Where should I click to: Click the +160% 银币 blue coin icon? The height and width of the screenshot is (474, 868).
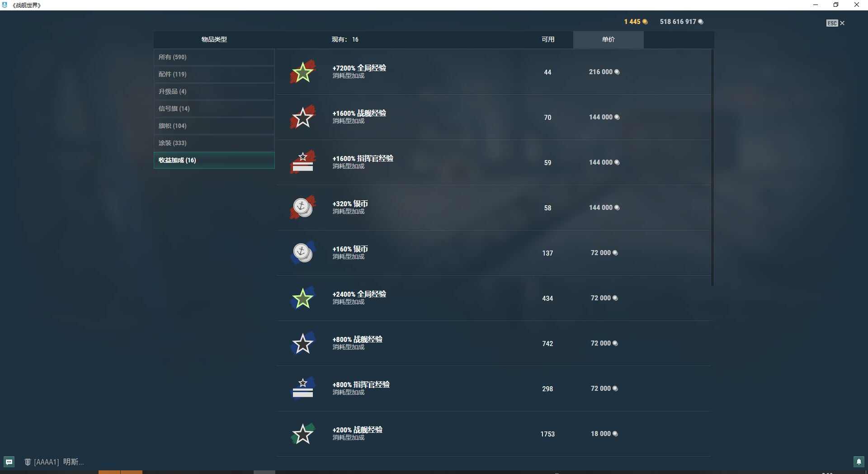tap(302, 253)
